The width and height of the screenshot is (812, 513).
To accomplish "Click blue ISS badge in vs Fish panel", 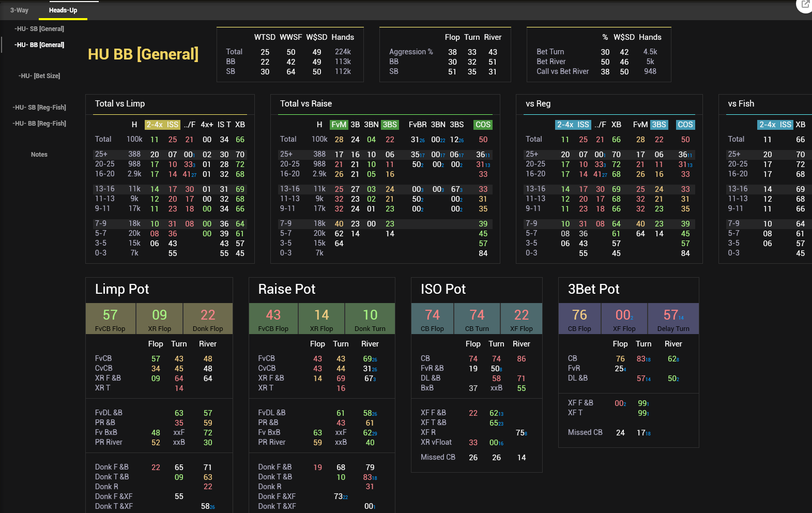I will coord(785,125).
